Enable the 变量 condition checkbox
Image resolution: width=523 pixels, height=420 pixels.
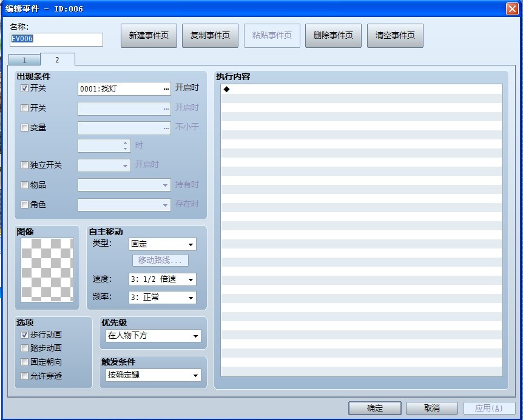coord(24,127)
